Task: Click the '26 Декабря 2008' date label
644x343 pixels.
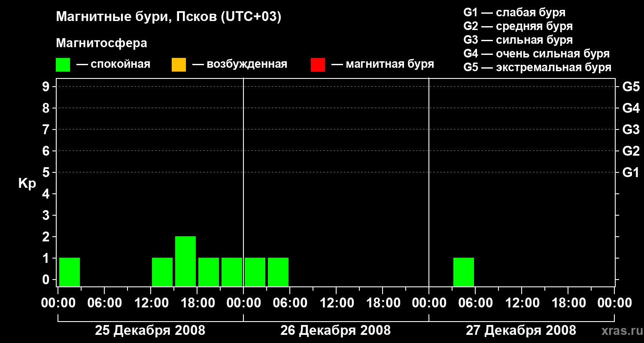Action: coord(336,330)
